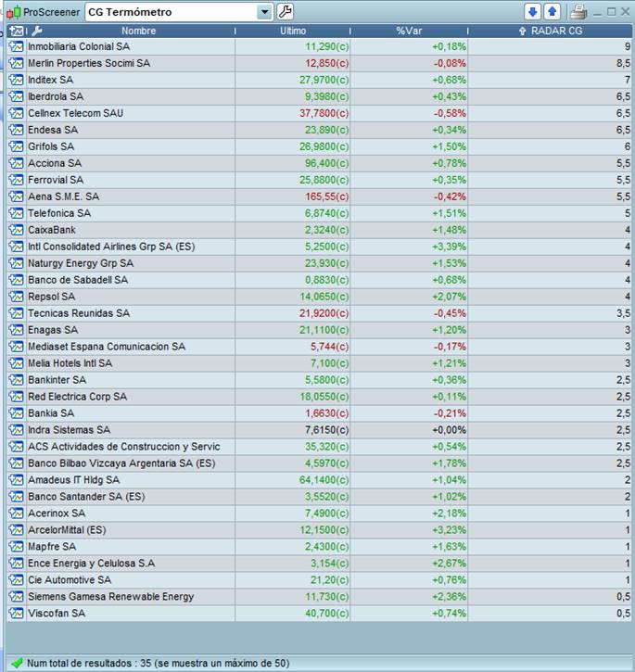Open chart icon for Aena S.M.E. SA
The image size is (635, 672).
tap(17, 197)
